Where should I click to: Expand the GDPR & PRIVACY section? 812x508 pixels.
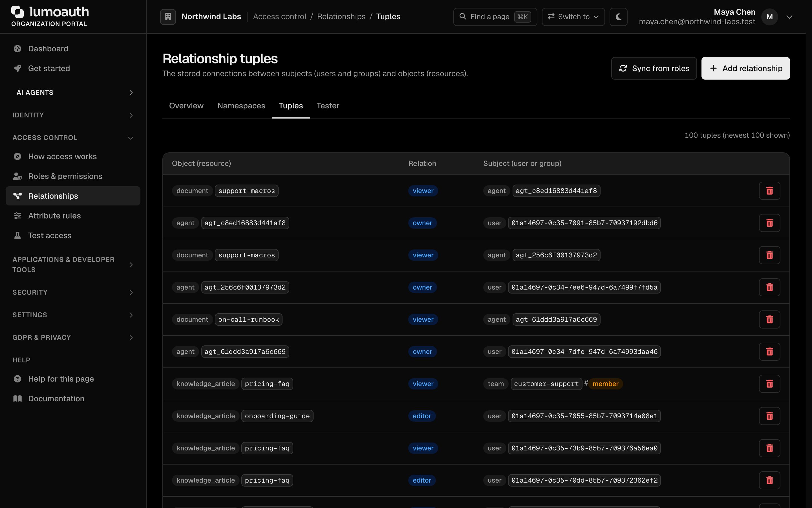[x=73, y=337]
